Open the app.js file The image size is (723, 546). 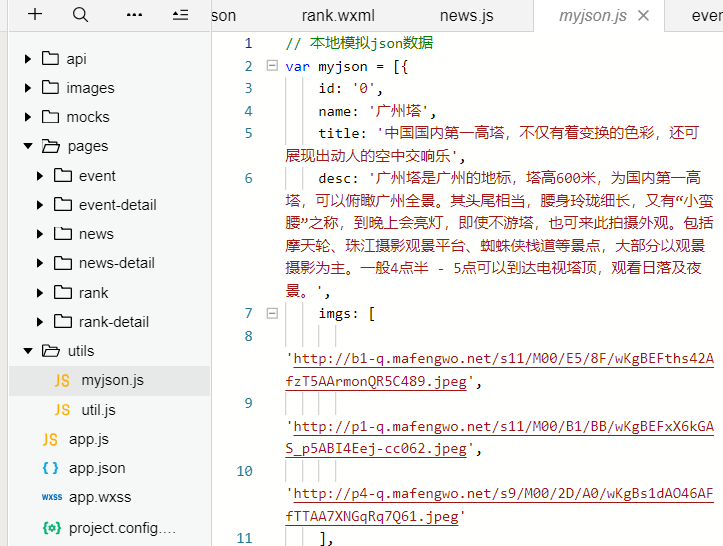coord(89,439)
